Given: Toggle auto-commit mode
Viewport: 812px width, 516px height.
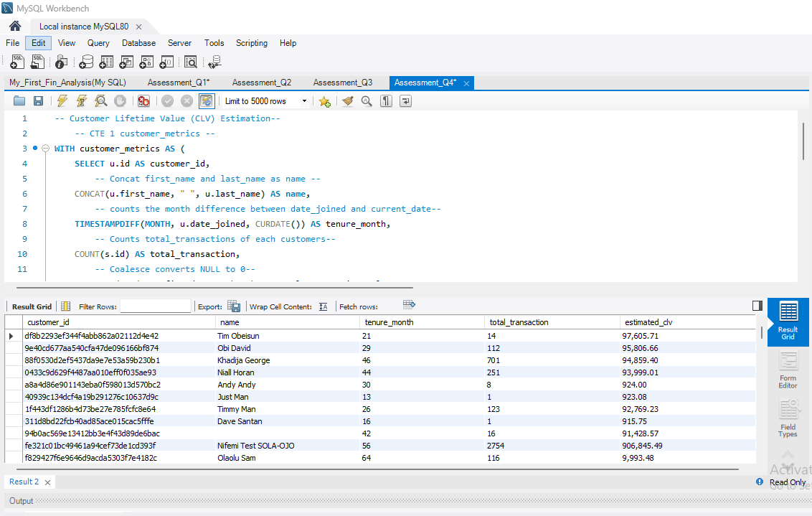Looking at the screenshot, I should pos(206,101).
